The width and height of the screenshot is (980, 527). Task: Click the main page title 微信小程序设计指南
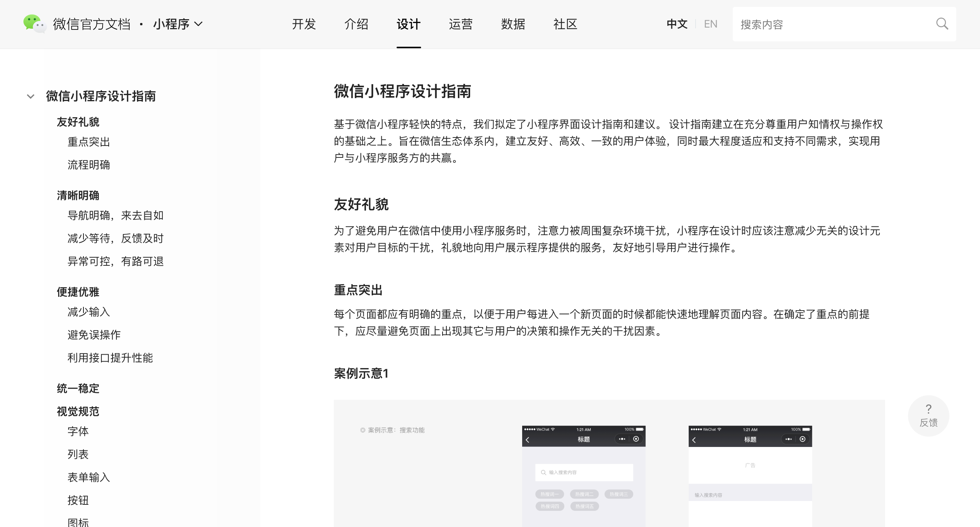[x=403, y=92]
